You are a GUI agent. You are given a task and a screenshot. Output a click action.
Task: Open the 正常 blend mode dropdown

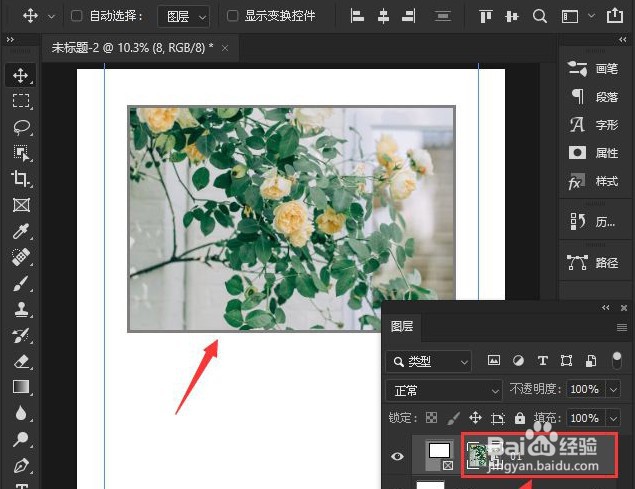(x=444, y=391)
